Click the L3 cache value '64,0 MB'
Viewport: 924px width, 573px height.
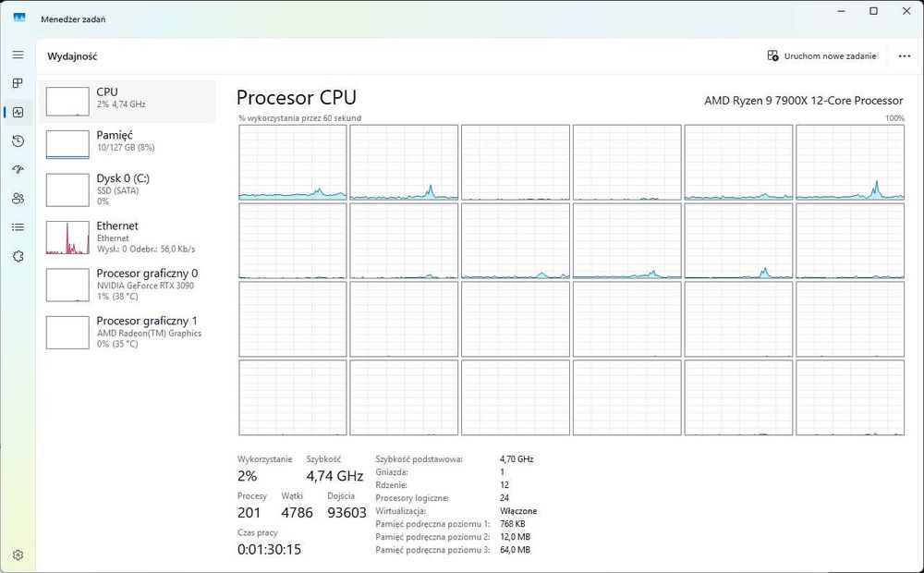click(515, 550)
